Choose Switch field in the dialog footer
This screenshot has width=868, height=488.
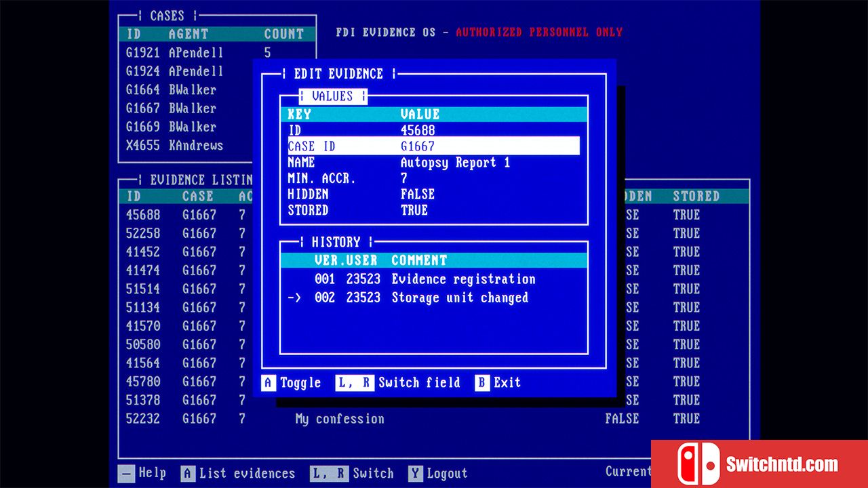click(419, 383)
